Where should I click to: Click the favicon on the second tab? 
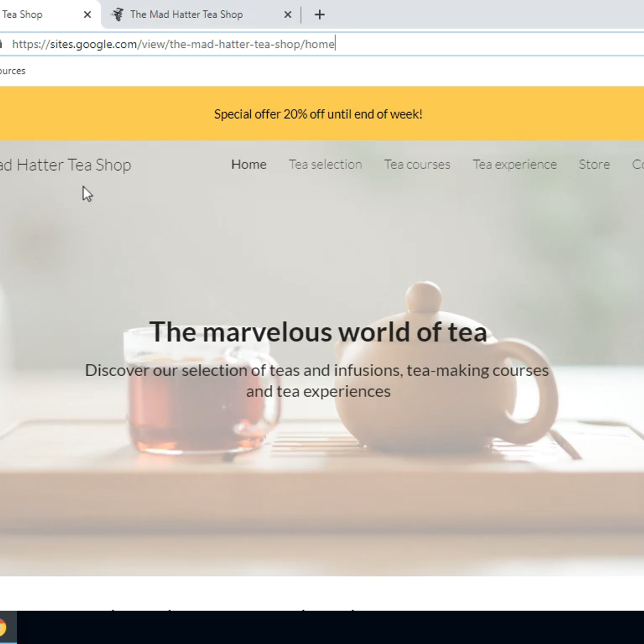(x=118, y=15)
